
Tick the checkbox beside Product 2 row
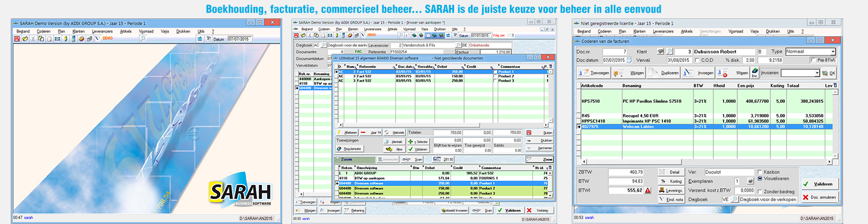pyautogui.click(x=495, y=76)
